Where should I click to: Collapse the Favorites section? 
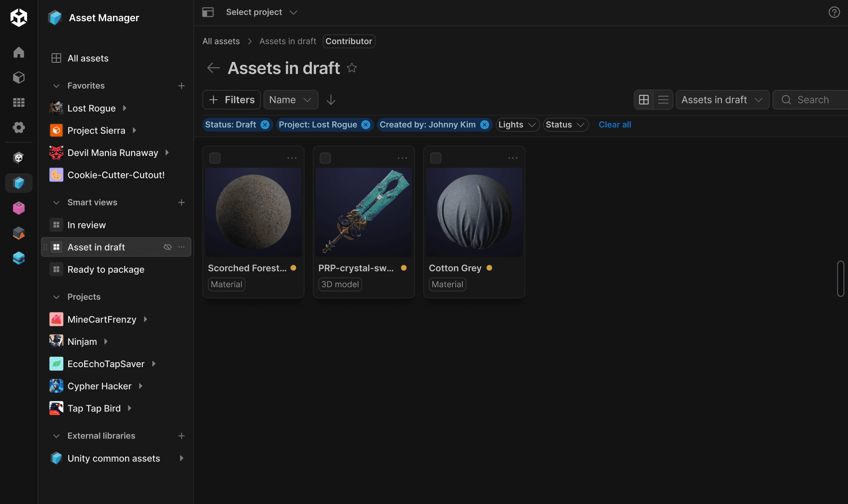coord(56,85)
